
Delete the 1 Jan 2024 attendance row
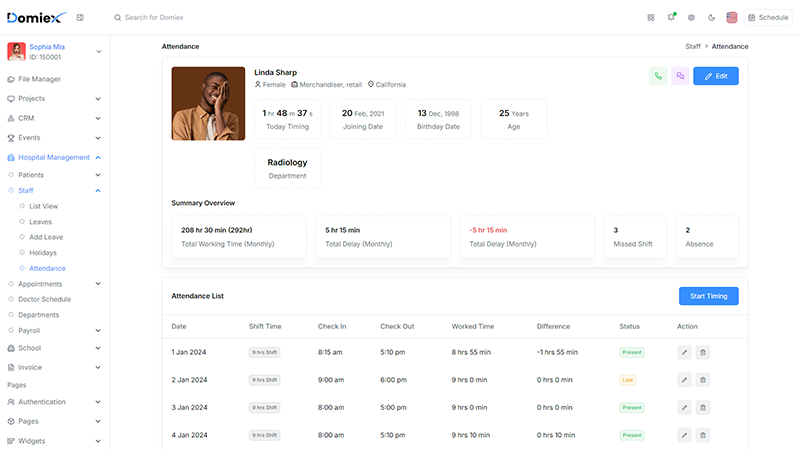click(x=703, y=352)
